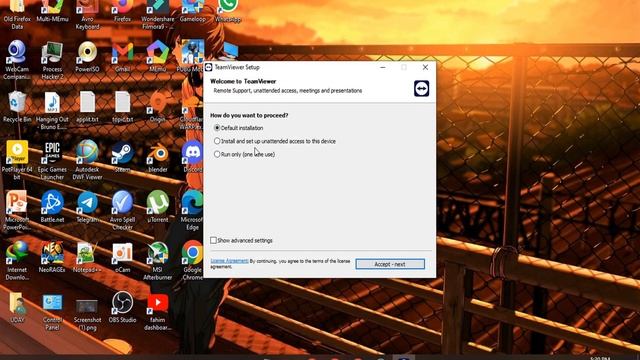Launch Autodesk DWF Viewer
Viewport: 640px width, 360px height.
(x=87, y=160)
